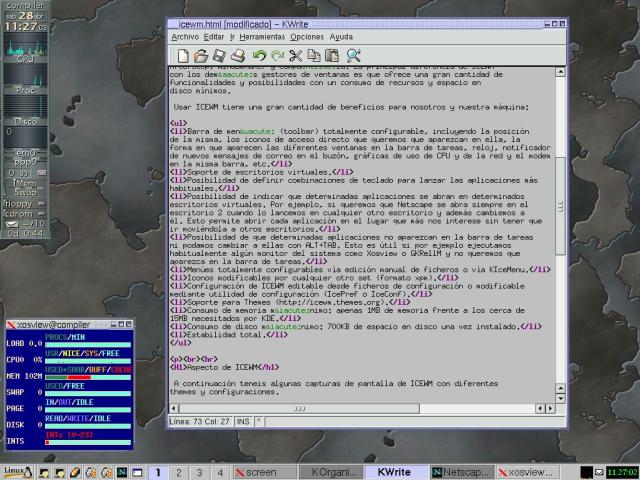Click the 'Línea: 73 Col: 27' status entry

(x=199, y=422)
